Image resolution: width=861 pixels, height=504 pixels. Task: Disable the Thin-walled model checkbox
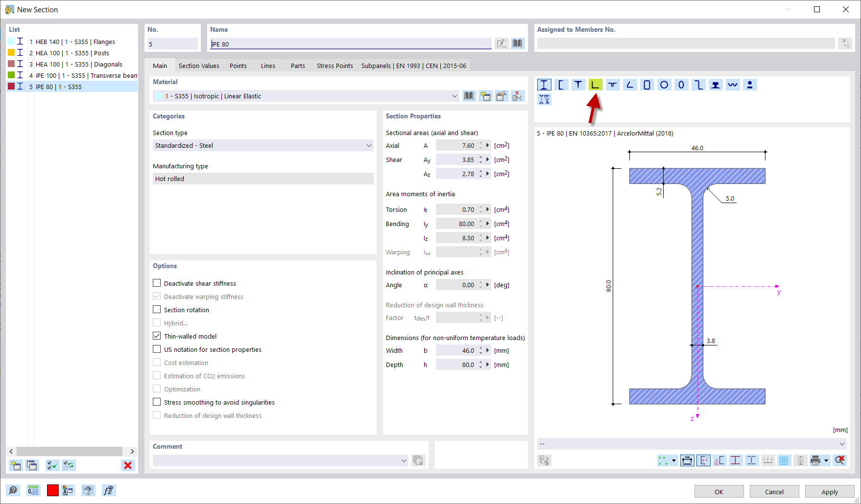[157, 336]
